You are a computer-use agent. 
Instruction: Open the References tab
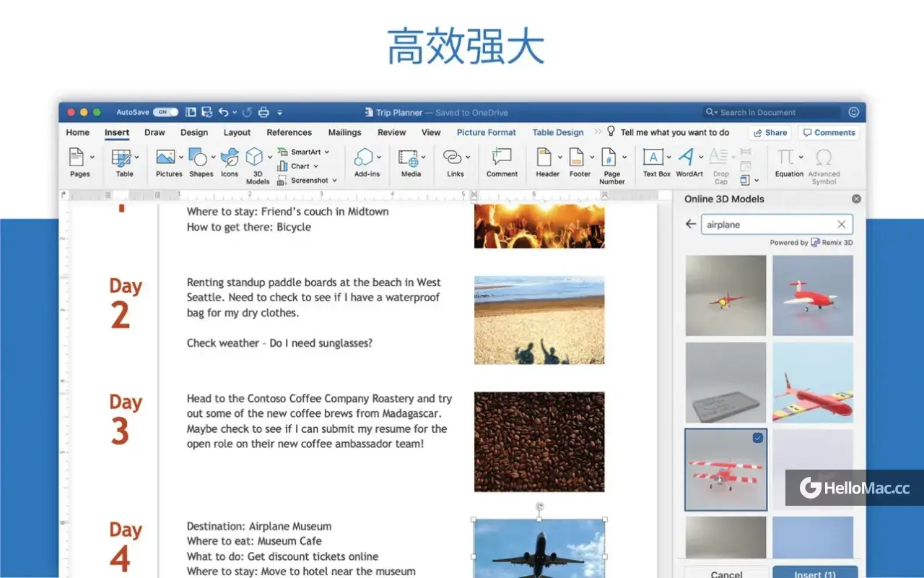point(289,132)
